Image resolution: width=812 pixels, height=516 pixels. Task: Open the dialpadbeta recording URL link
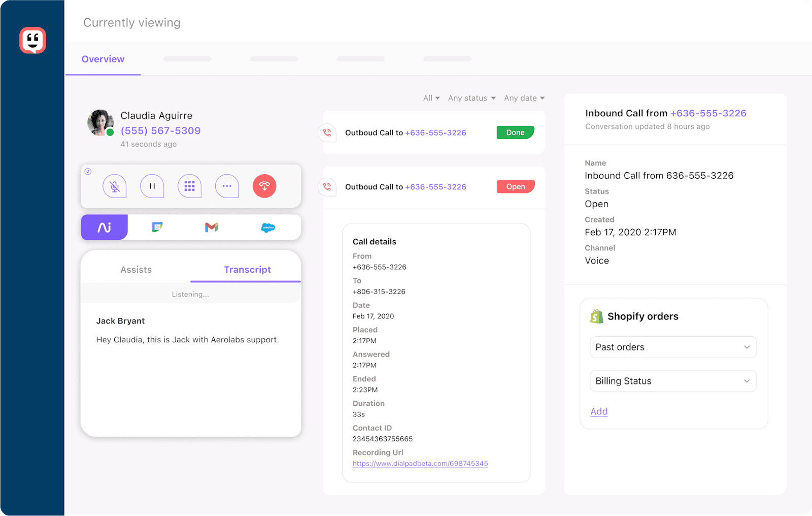click(420, 464)
